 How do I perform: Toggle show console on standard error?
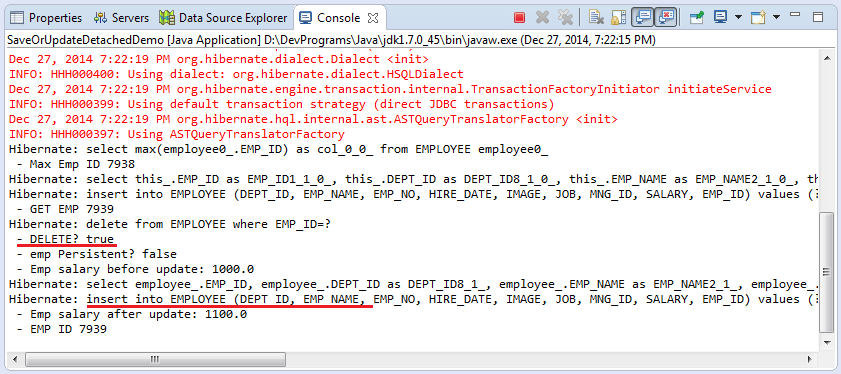666,17
